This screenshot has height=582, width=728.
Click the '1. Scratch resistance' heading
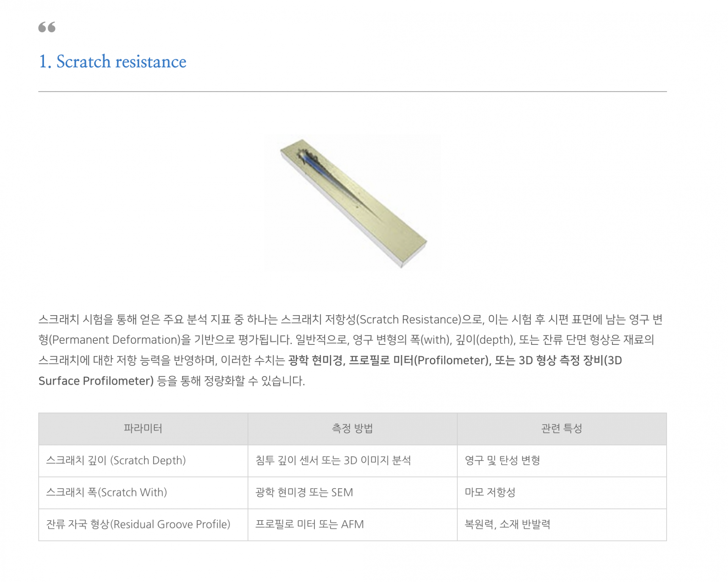[113, 61]
